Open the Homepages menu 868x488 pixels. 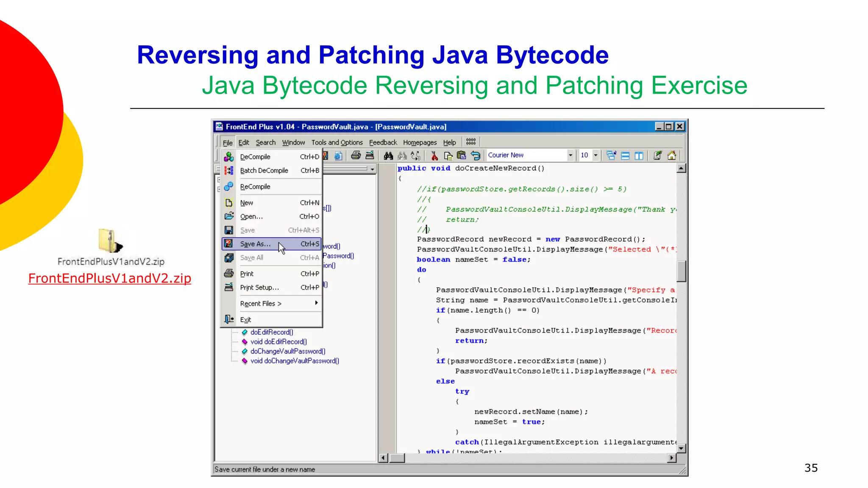[x=420, y=142]
